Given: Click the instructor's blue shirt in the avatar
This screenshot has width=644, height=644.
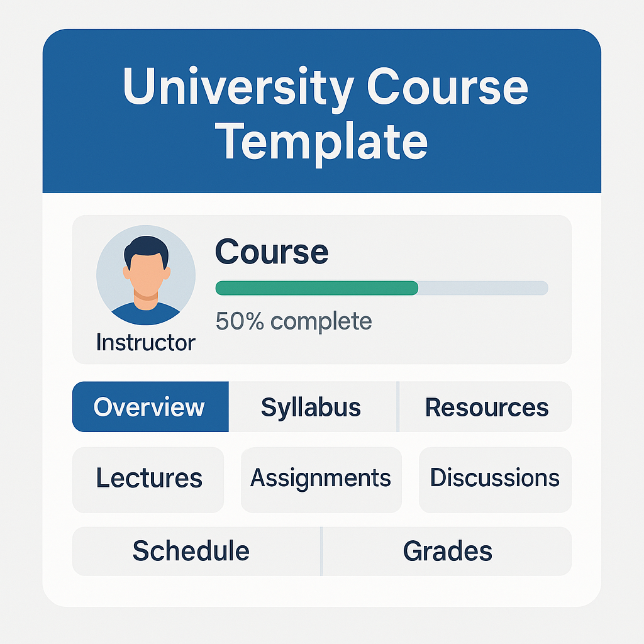Looking at the screenshot, I should (x=146, y=313).
